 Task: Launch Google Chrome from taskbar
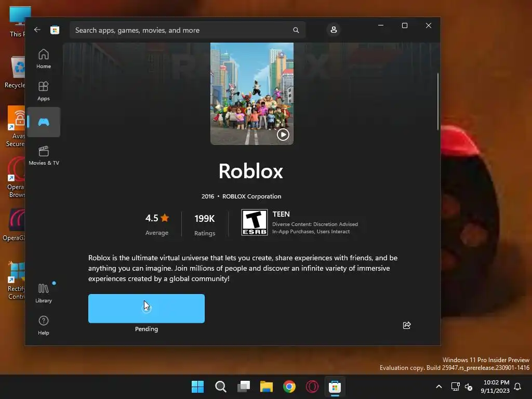289,387
